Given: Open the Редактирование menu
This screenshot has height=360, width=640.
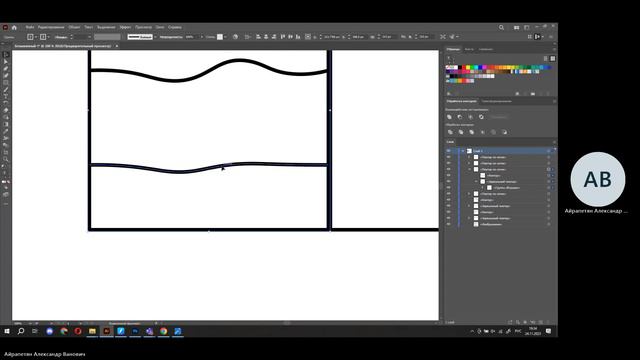Looking at the screenshot, I should (51, 27).
